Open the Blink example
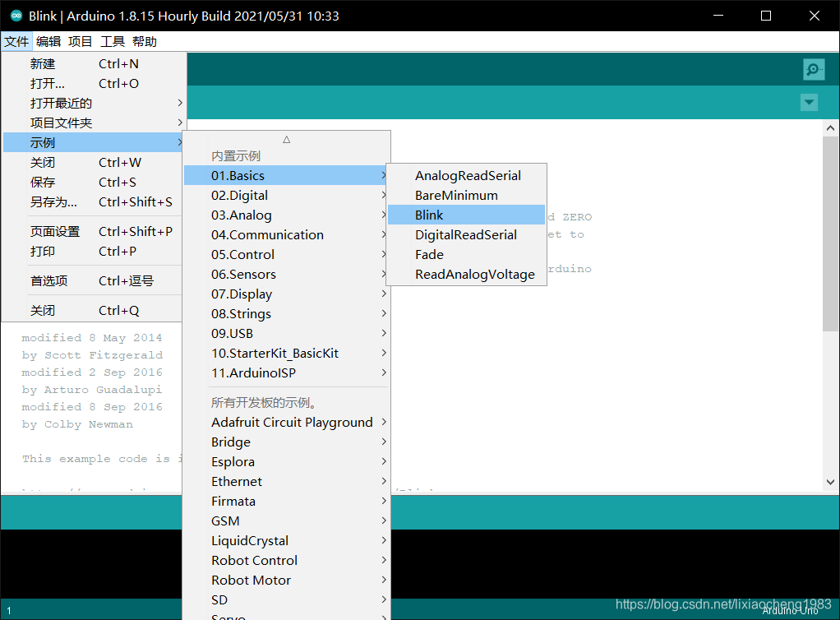This screenshot has width=840, height=620. click(466, 215)
